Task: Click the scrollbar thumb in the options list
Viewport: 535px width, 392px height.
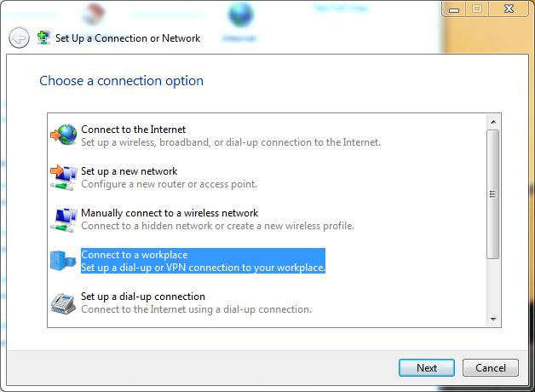Action: coord(493,194)
